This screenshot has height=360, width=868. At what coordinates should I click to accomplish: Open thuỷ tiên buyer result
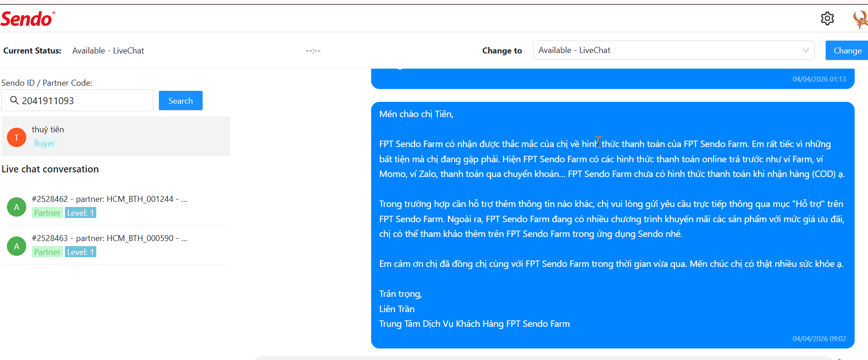(x=116, y=136)
